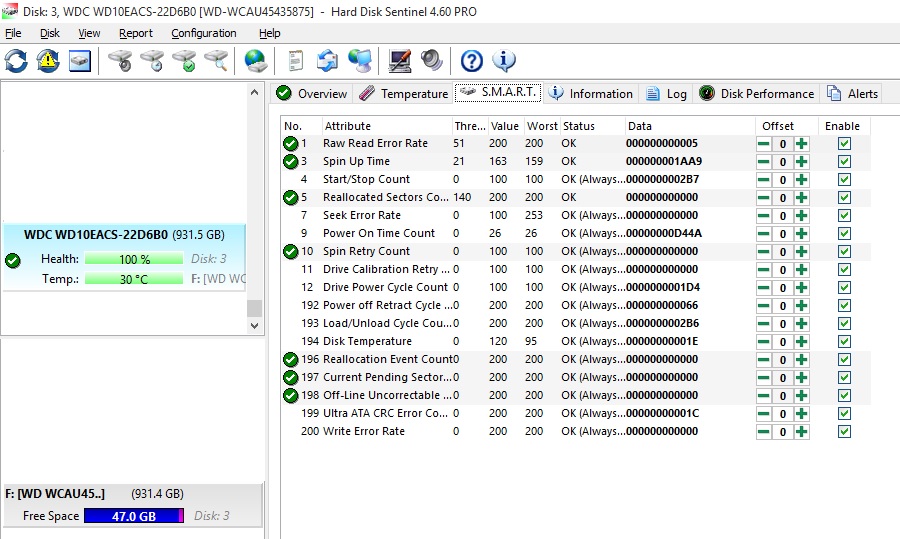The image size is (900, 539).
Task: Click the app icon in the title bar
Action: [10, 11]
